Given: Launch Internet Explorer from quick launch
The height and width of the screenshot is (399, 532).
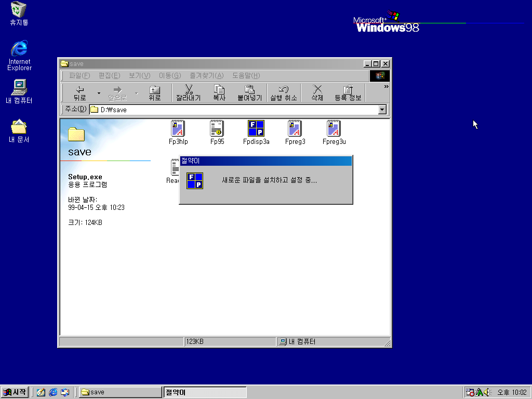Looking at the screenshot, I should [53, 392].
